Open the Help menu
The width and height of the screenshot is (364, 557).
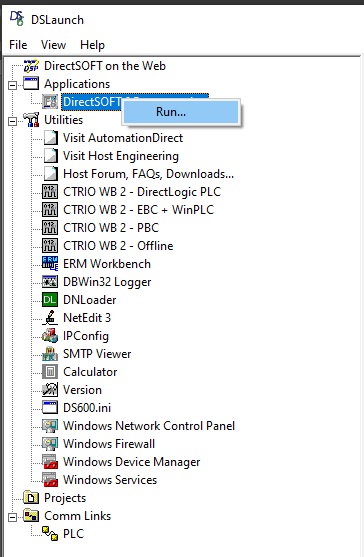tap(92, 45)
